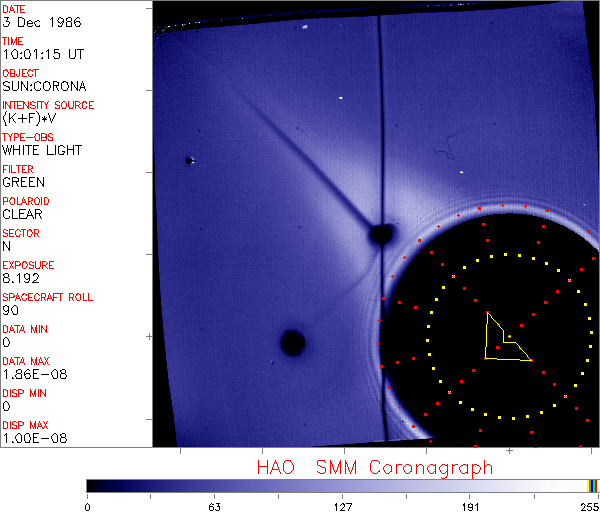Click the "GREEN" filter value
Viewport: 600px width, 512px height.
click(23, 182)
